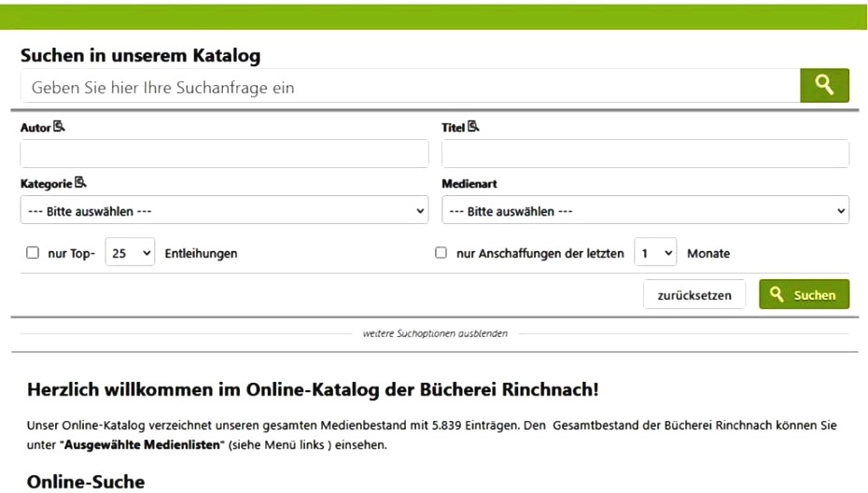Screen dimensions: 868x493
Task: Expand the Monate number dropdown
Action: 655,253
